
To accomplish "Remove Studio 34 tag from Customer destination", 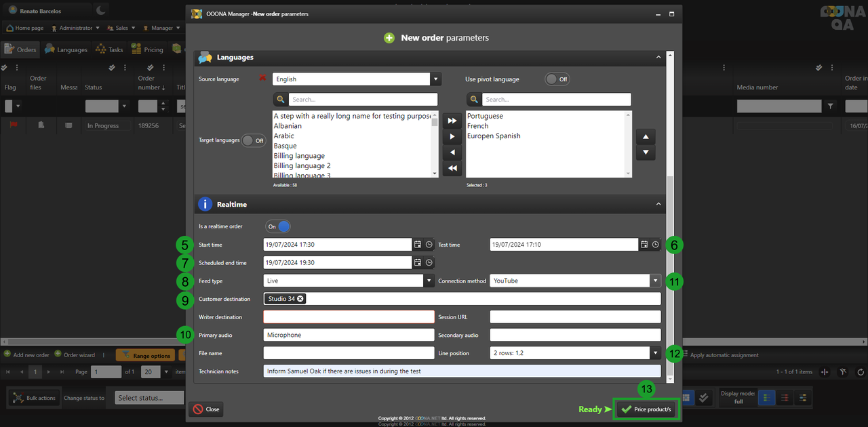I will 300,299.
